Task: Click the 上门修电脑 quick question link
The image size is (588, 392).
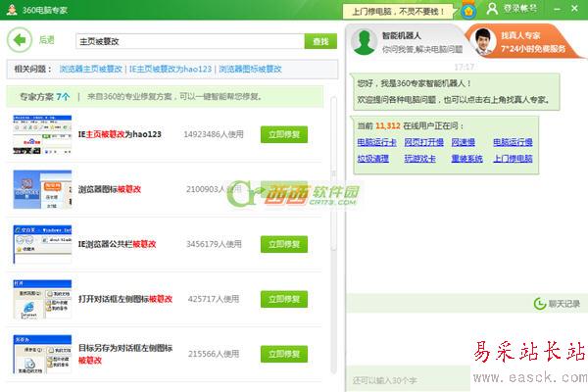Action: click(513, 159)
